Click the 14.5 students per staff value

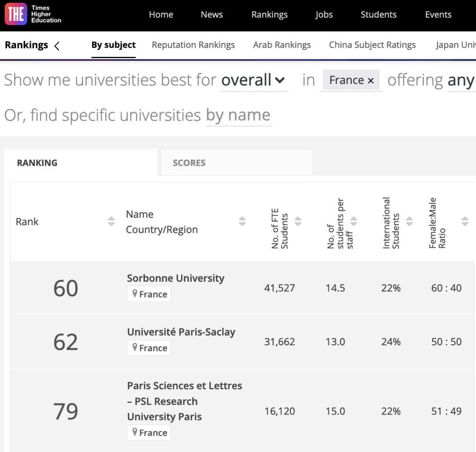pyautogui.click(x=335, y=288)
